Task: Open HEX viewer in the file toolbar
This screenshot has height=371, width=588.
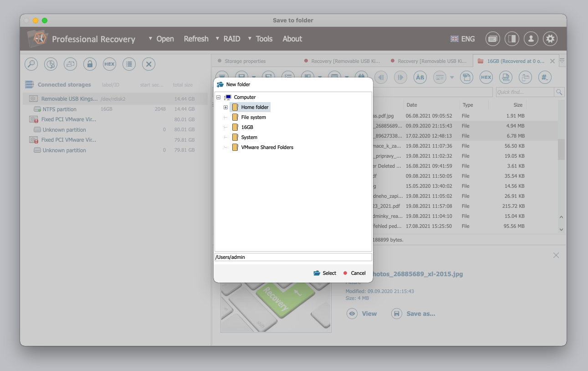Action: (x=486, y=77)
